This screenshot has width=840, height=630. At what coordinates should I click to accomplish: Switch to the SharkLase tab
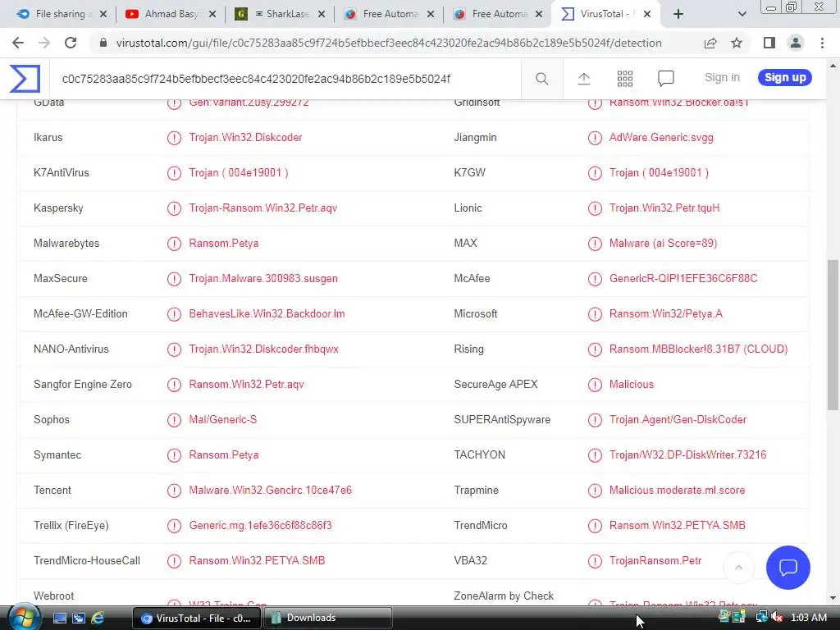click(281, 14)
